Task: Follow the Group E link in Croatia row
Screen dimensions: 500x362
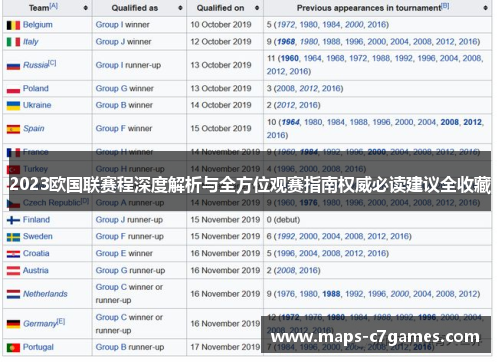Action: point(111,254)
